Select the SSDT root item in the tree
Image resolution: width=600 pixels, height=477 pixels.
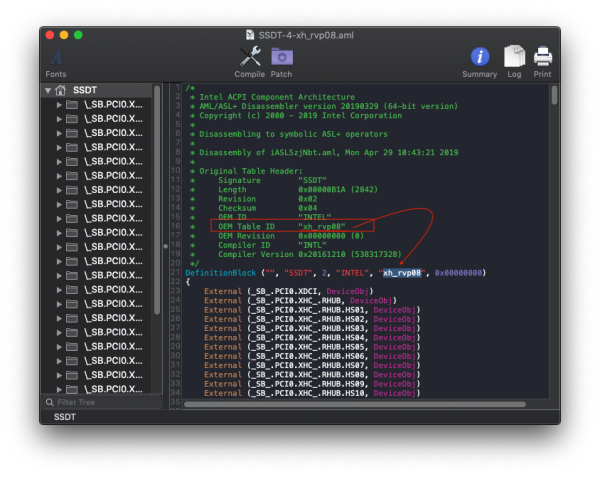85,91
